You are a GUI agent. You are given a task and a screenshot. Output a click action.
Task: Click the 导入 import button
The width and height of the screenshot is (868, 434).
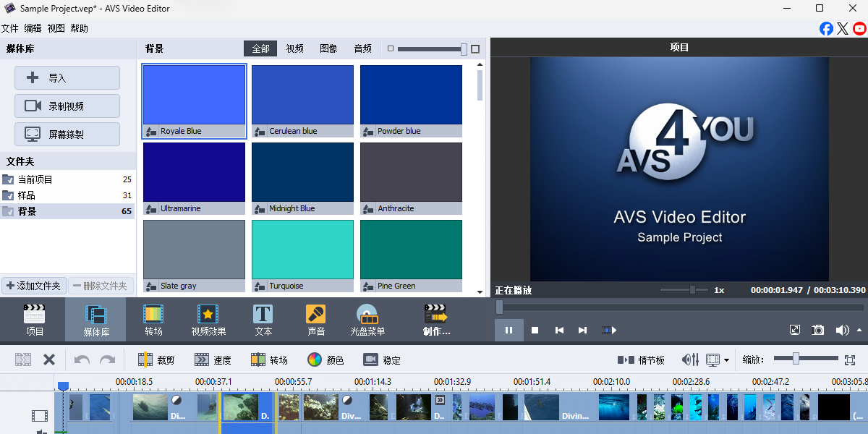click(67, 78)
